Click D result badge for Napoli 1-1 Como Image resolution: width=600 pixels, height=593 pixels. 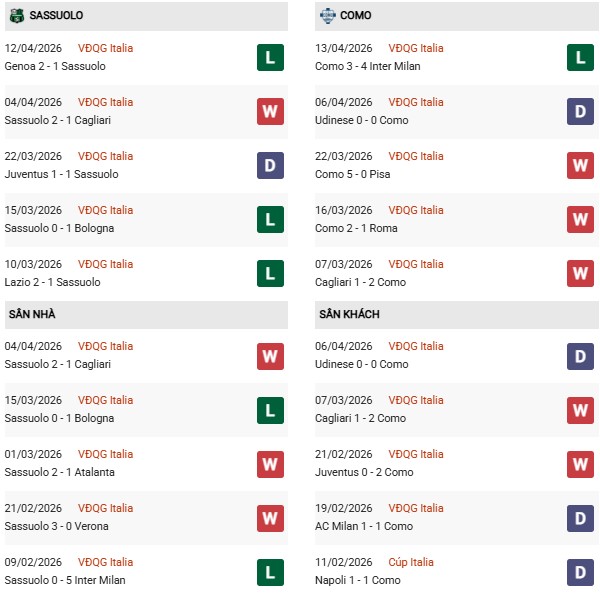click(x=580, y=571)
